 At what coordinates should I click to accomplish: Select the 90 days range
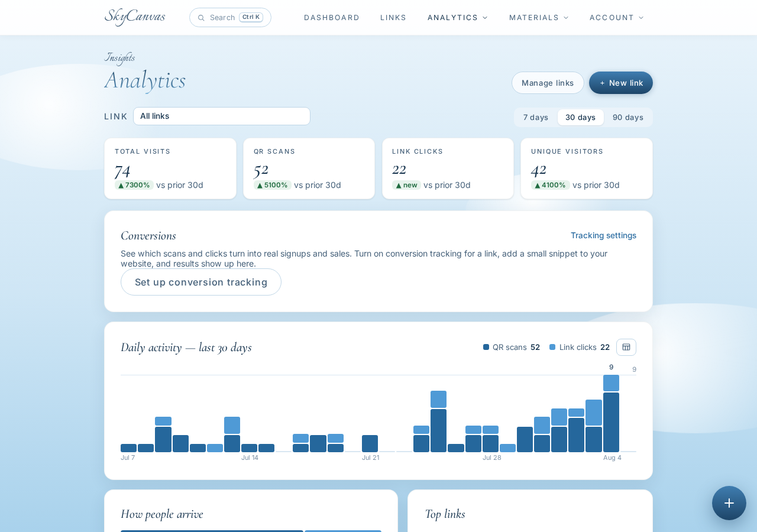coord(628,117)
